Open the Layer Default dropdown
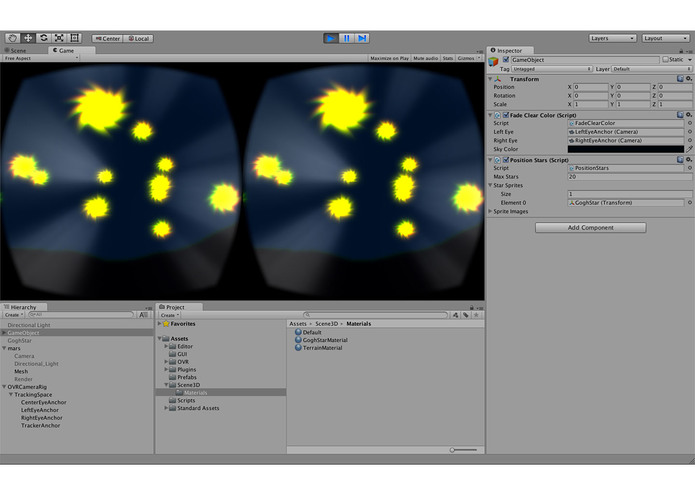The width and height of the screenshot is (695, 494). pos(651,69)
